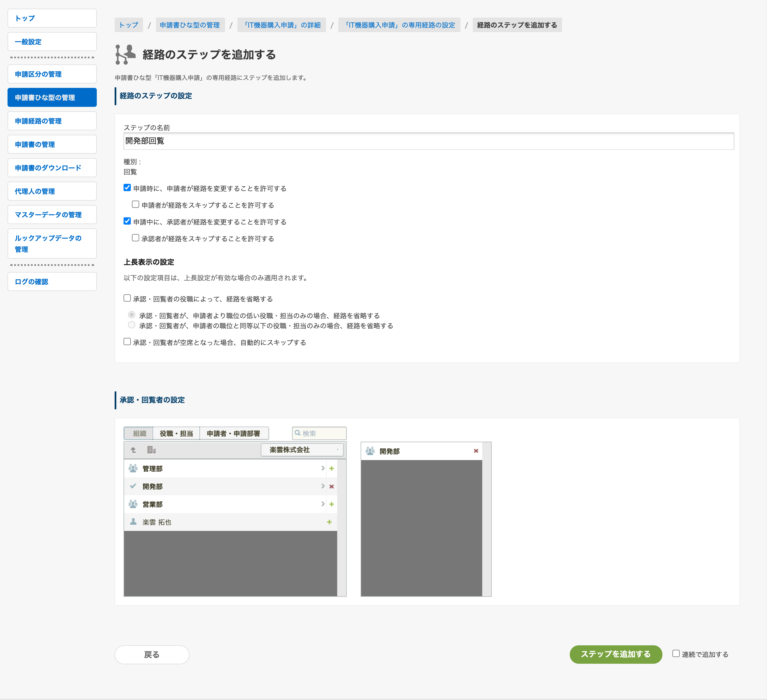Click the group icon beside 管理部
This screenshot has height=700, width=767.
pyautogui.click(x=133, y=468)
